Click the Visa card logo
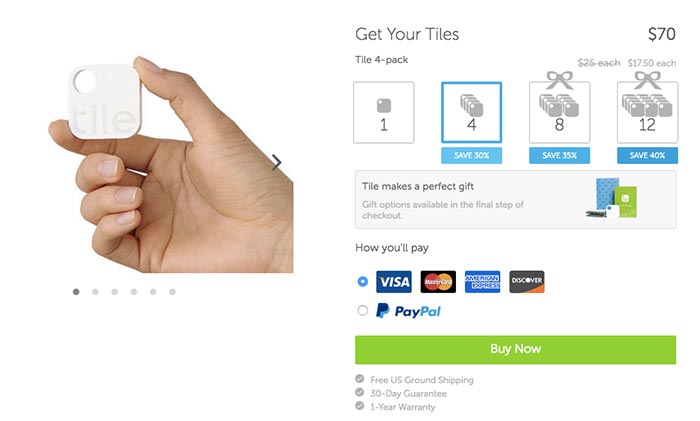Image resolution: width=700 pixels, height=421 pixels. coord(394,282)
